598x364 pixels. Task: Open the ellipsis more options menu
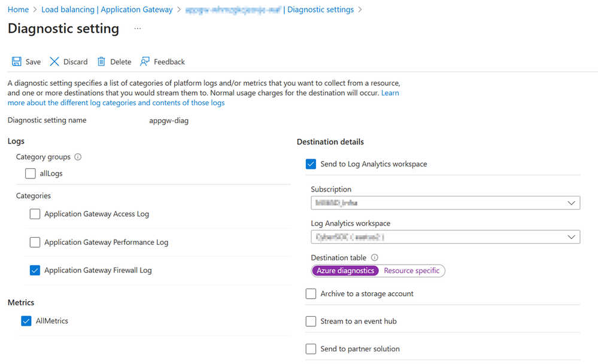[138, 29]
